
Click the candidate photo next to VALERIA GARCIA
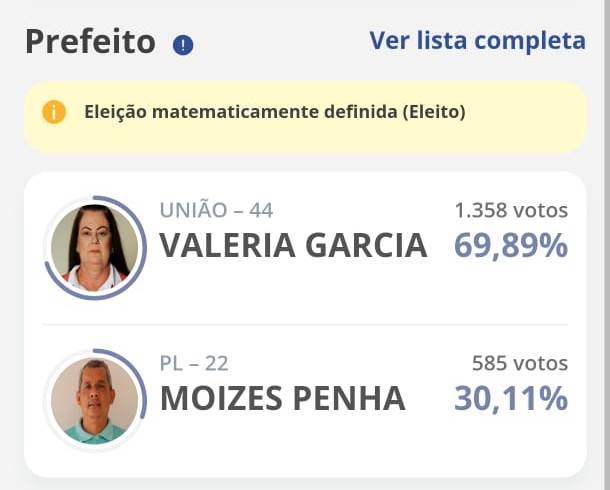pos(95,248)
